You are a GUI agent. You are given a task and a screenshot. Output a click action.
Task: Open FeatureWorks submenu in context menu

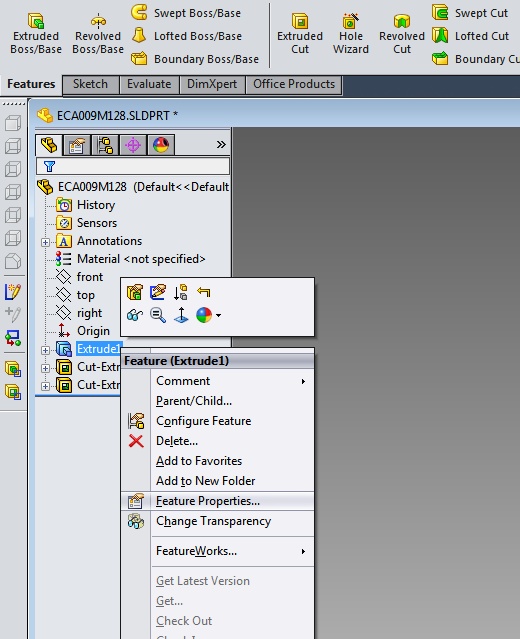tap(217, 551)
